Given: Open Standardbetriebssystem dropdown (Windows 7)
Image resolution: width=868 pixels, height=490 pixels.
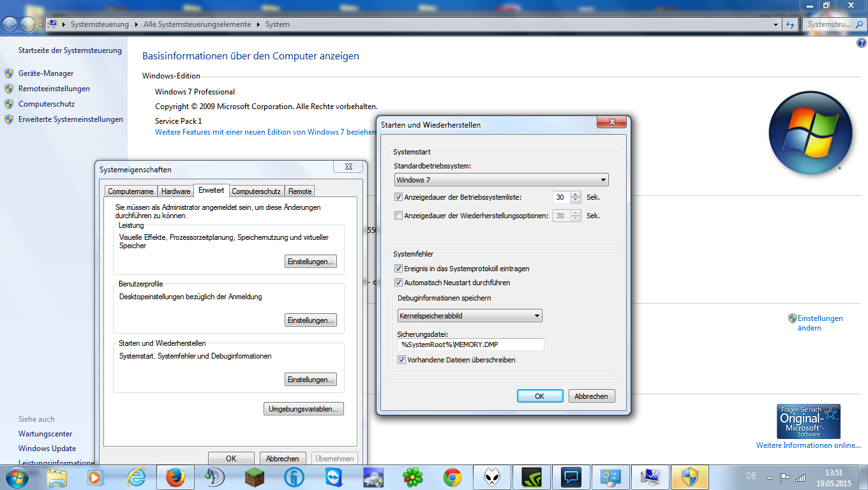Looking at the screenshot, I should pos(502,180).
